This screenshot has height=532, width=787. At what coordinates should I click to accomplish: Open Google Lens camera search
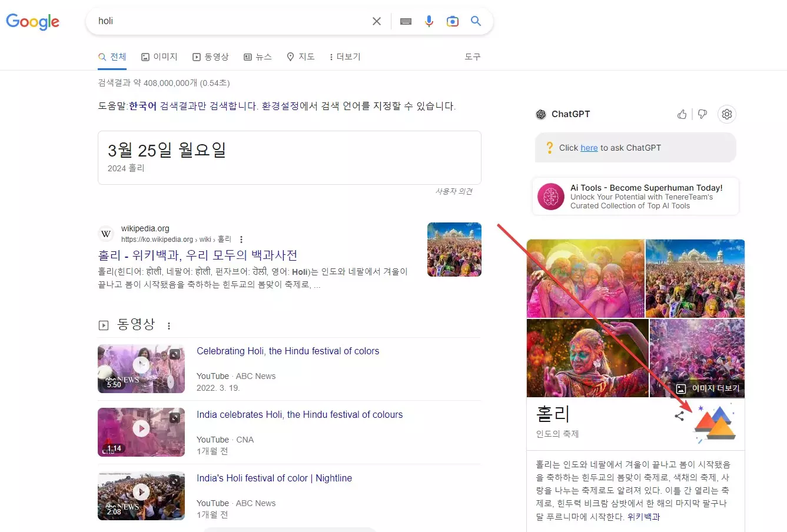pyautogui.click(x=453, y=21)
